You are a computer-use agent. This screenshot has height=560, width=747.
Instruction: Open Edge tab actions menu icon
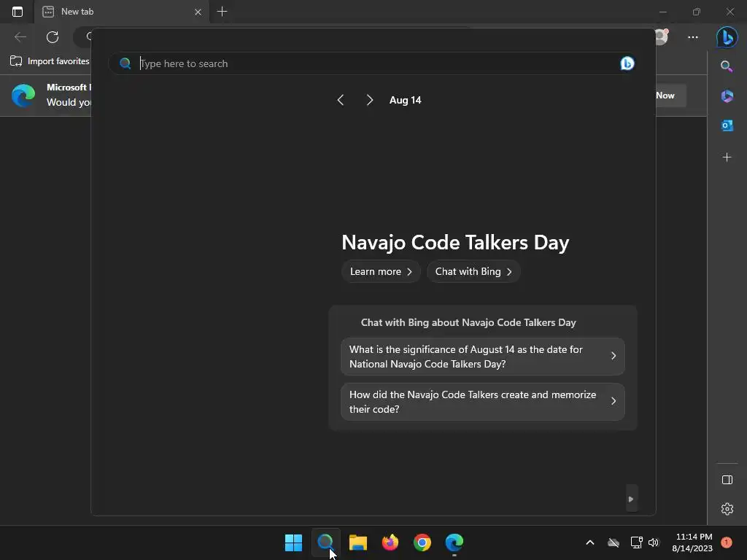[18, 12]
